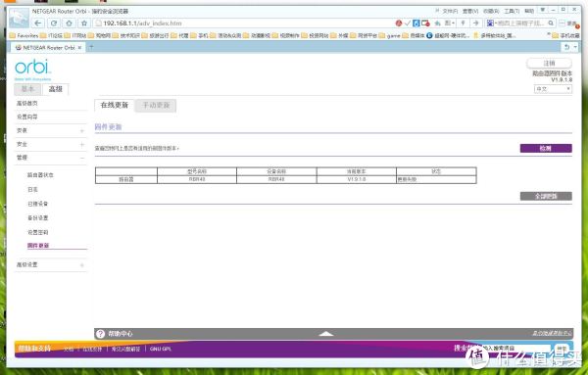Expand the 高级设置 sidebar section
The height and width of the screenshot is (375, 588).
(x=81, y=265)
